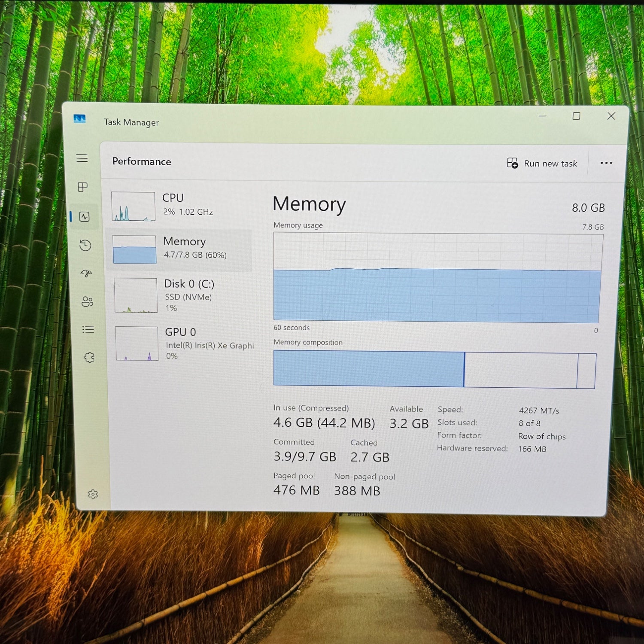Select the Performance page icon

pyautogui.click(x=85, y=217)
